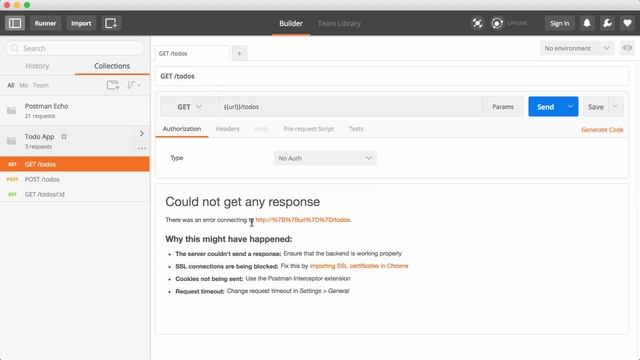
Task: Filter collections by All
Action: [x=11, y=85]
